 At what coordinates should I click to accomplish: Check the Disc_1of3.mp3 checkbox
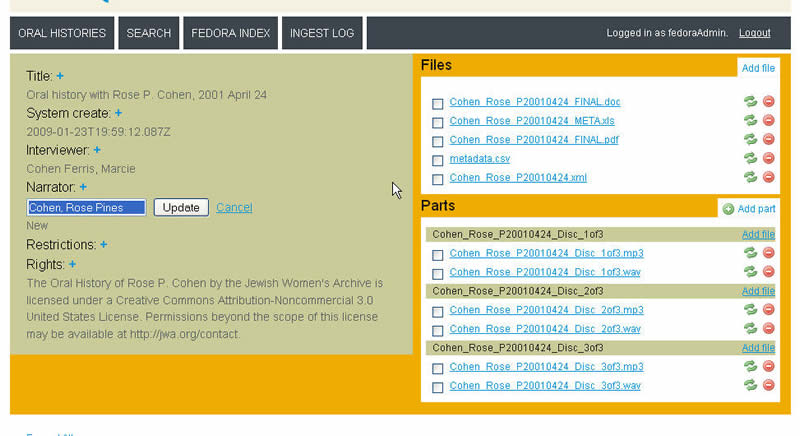(437, 255)
